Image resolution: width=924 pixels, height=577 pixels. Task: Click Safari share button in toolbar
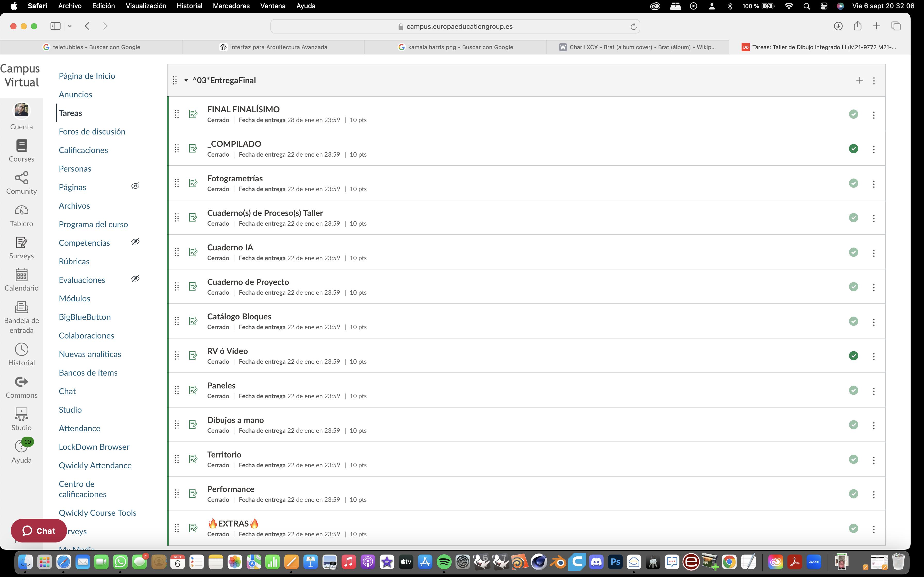[x=857, y=26]
